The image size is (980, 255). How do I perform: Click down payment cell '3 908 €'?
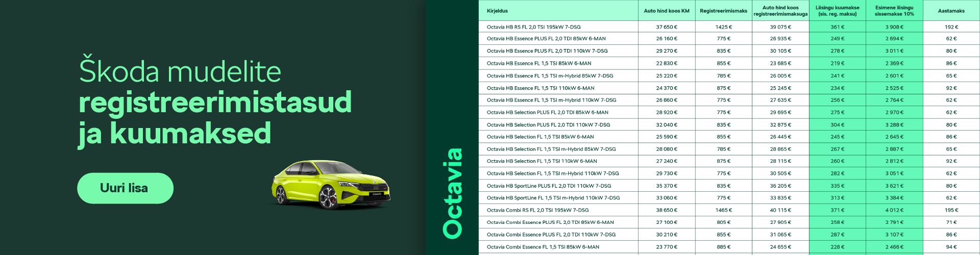click(894, 27)
